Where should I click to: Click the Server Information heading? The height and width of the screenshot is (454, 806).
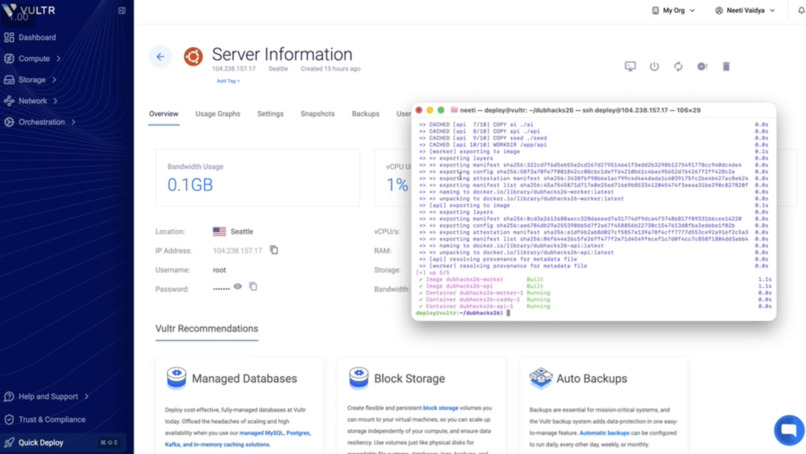click(282, 54)
